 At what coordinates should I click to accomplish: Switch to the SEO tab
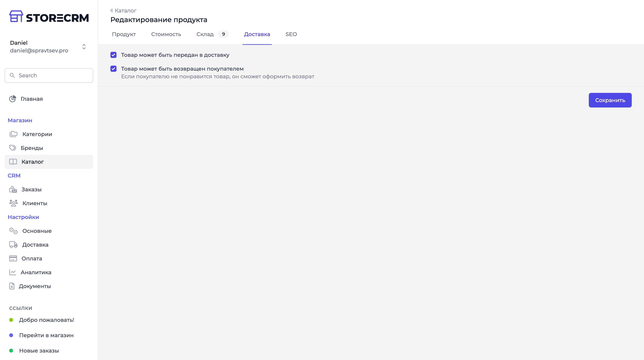[291, 34]
